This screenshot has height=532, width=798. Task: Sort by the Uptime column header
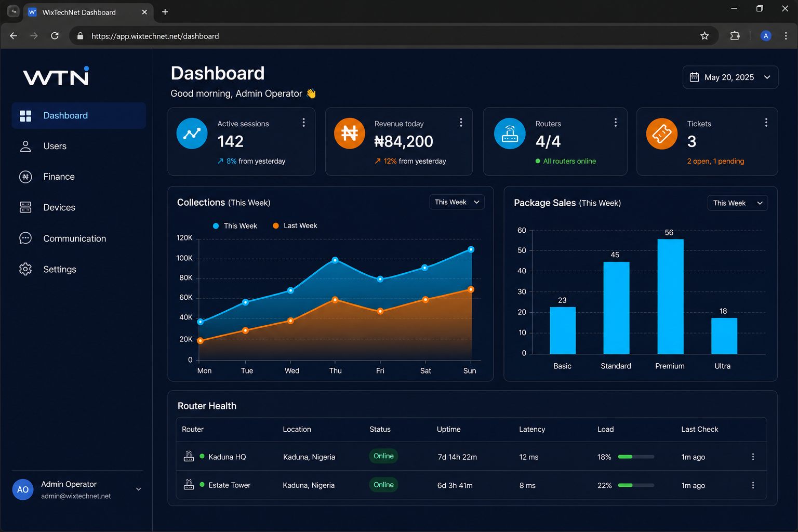pos(449,429)
